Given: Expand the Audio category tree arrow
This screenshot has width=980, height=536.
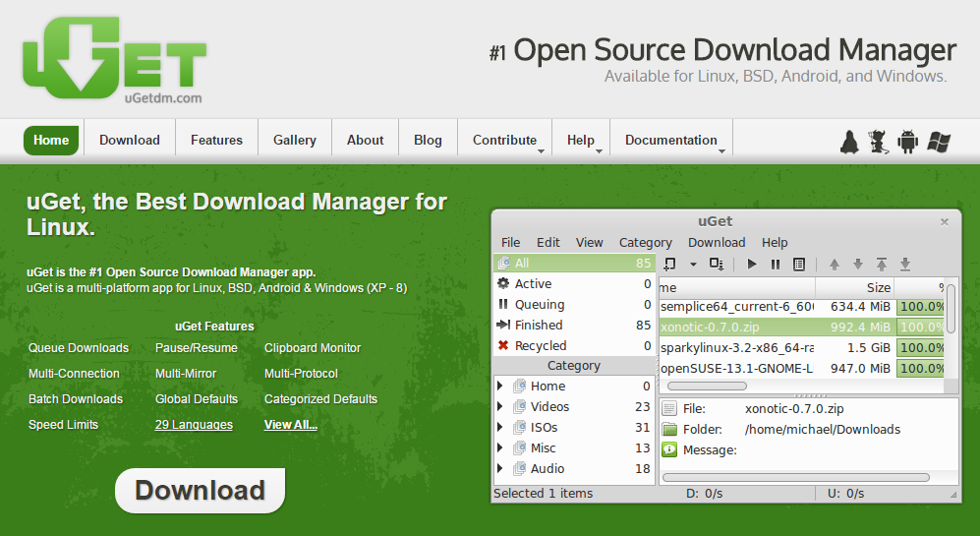Looking at the screenshot, I should (x=500, y=468).
